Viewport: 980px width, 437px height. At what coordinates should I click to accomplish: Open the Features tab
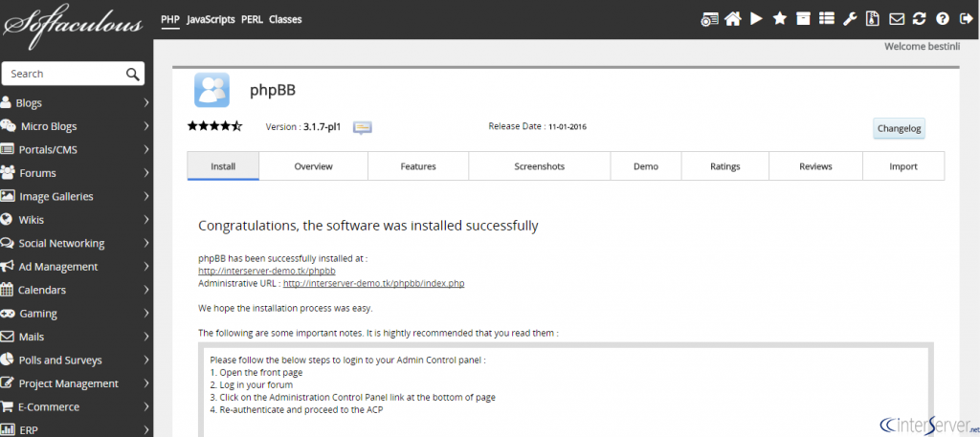(418, 166)
